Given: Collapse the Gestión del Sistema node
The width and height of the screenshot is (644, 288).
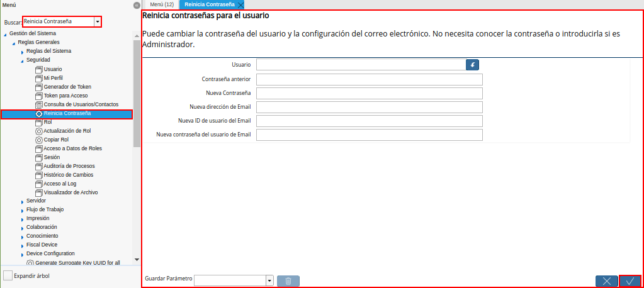Looking at the screenshot, I should tap(5, 34).
